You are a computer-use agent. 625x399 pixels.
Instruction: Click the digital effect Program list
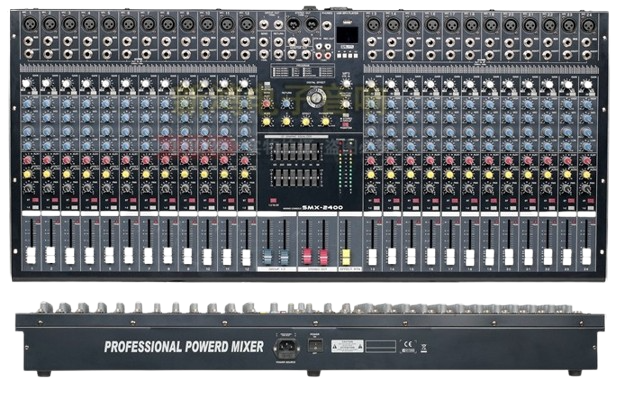pos(303,71)
